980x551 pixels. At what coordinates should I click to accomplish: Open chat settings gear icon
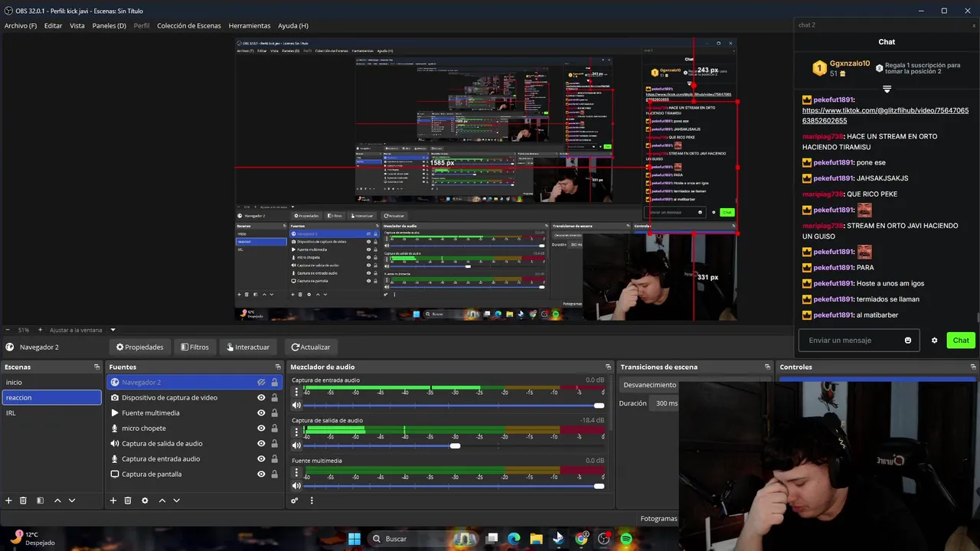coord(934,341)
